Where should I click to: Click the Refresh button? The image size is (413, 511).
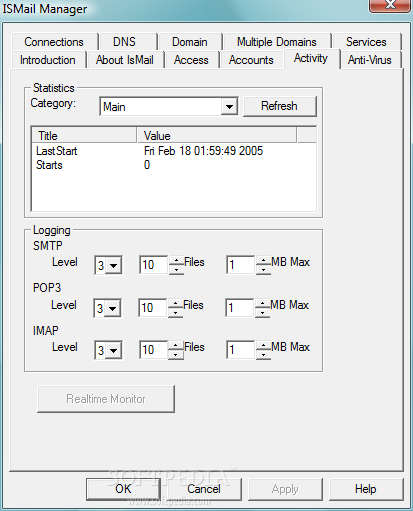coord(280,106)
